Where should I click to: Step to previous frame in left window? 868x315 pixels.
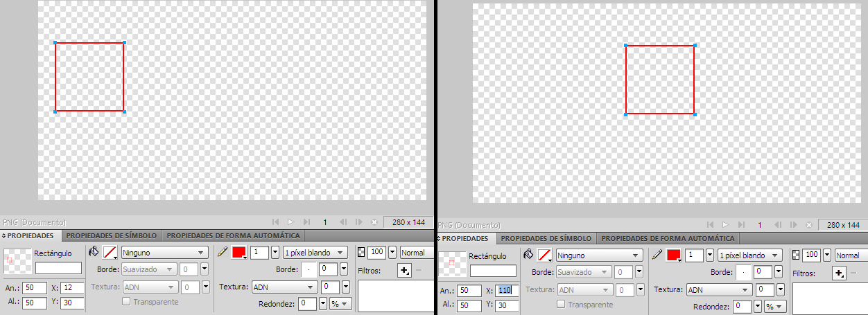pos(342,222)
